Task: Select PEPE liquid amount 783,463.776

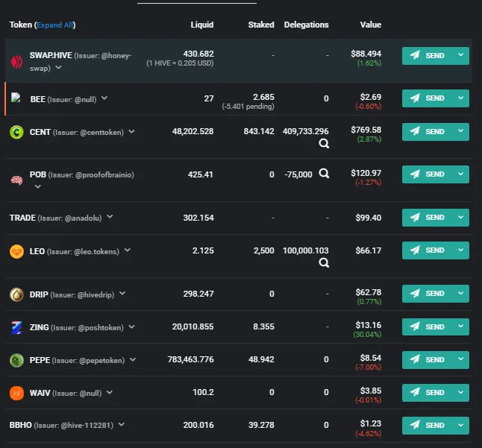Action: coord(190,359)
